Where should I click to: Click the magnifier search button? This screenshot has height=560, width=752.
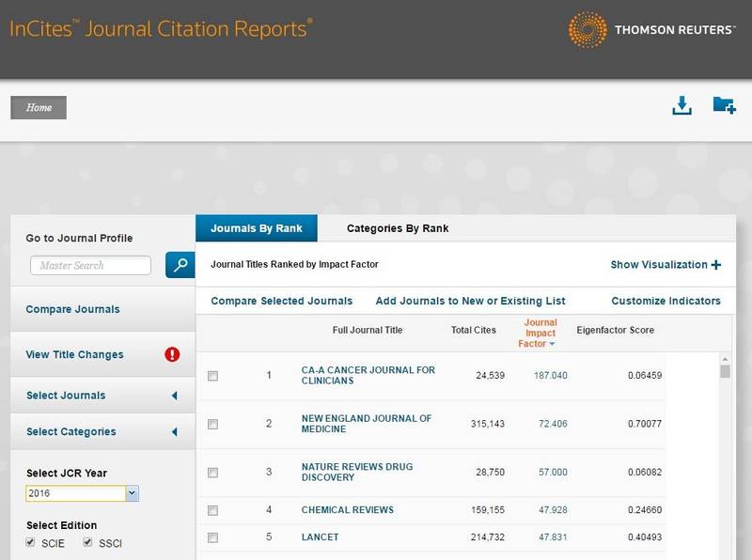(180, 265)
